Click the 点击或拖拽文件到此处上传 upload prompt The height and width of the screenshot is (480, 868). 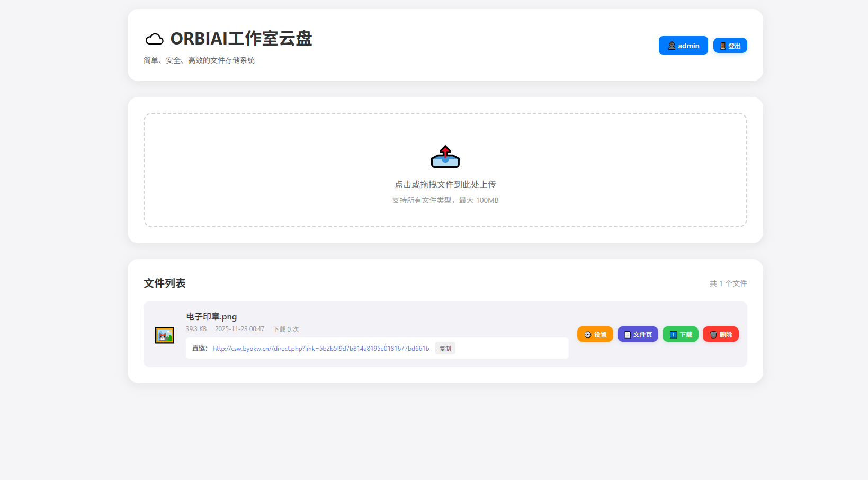tap(445, 184)
